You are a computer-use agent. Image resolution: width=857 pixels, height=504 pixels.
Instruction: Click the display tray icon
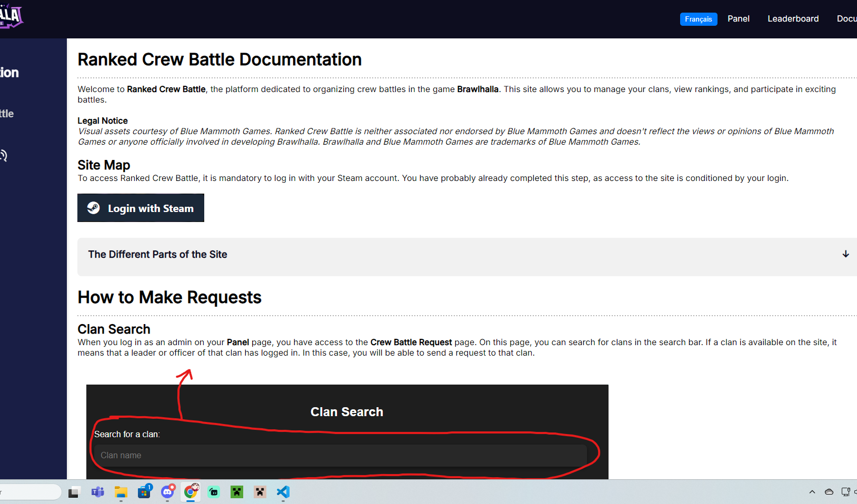coord(845,492)
